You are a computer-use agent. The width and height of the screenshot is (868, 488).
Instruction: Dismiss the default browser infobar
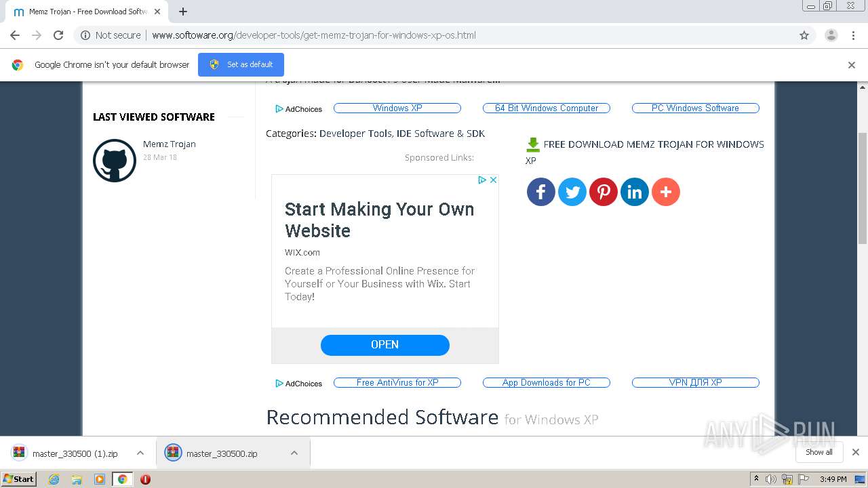pyautogui.click(x=852, y=65)
